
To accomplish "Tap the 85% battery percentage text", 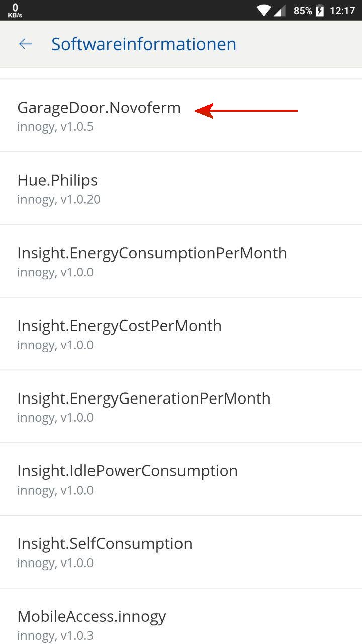I will click(x=303, y=11).
